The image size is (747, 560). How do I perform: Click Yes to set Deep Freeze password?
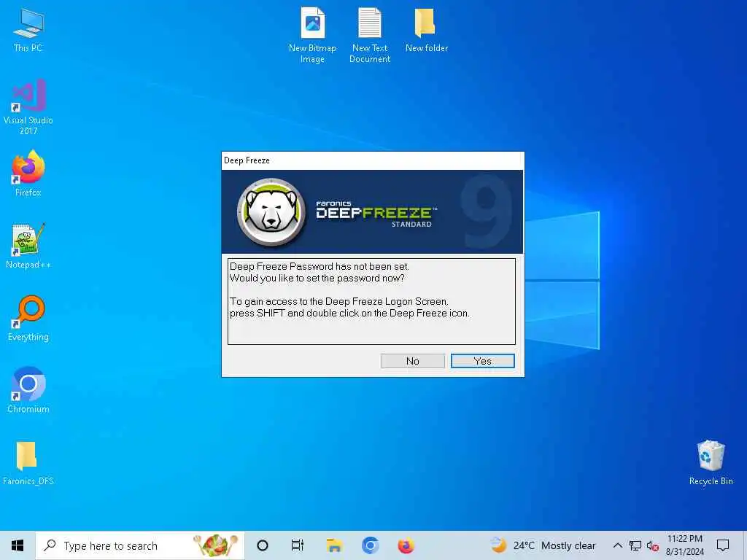[x=483, y=361]
